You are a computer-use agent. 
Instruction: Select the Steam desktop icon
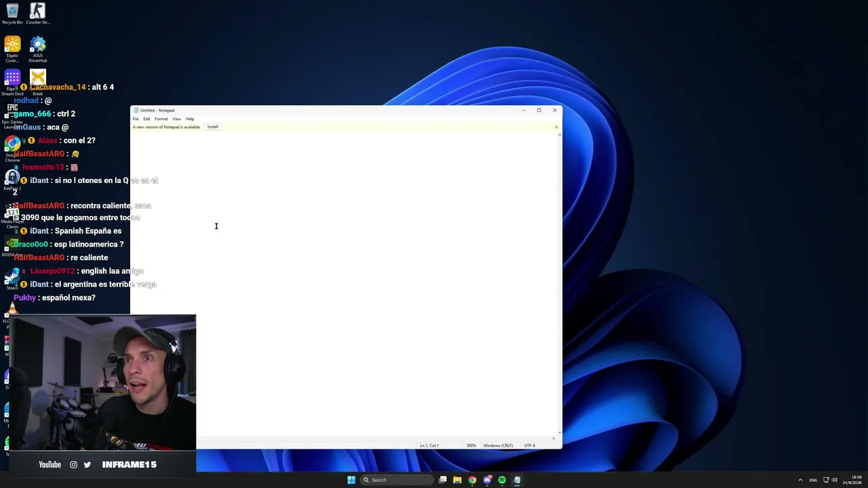click(x=12, y=279)
